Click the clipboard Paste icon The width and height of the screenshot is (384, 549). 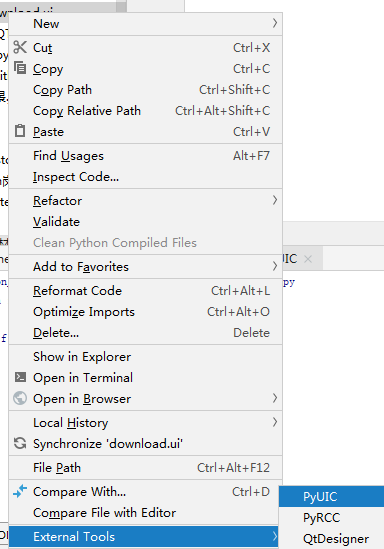[20, 131]
